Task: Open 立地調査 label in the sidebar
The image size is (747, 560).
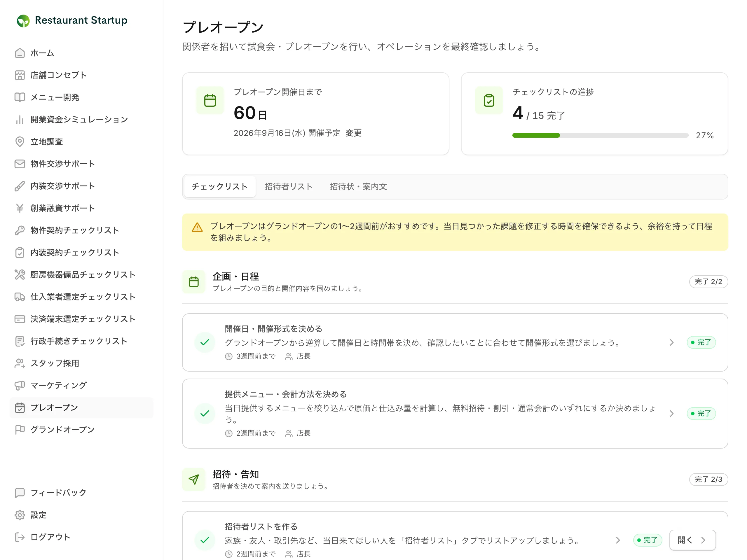Action: (x=47, y=142)
